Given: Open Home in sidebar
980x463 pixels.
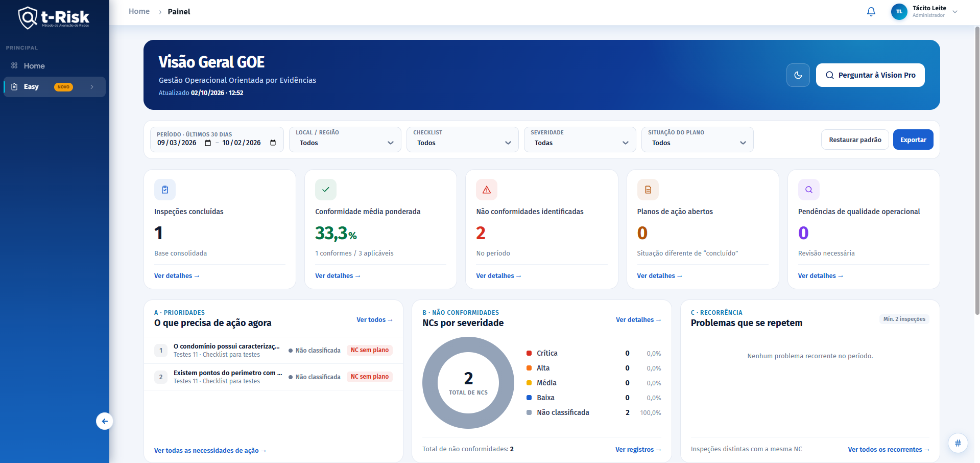Looking at the screenshot, I should pos(55,66).
